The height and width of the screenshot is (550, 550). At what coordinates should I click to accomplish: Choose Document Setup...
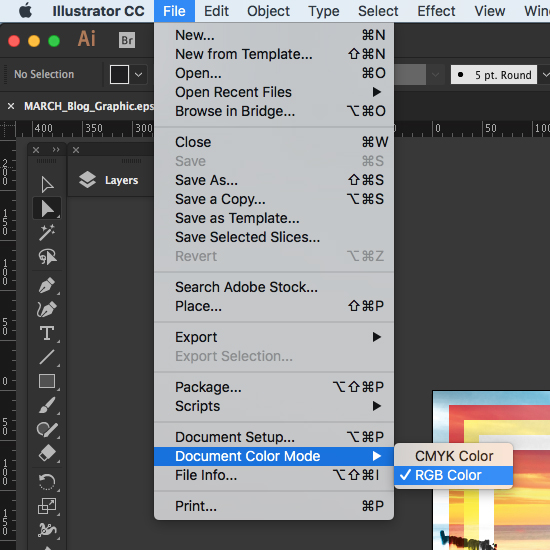click(x=274, y=437)
